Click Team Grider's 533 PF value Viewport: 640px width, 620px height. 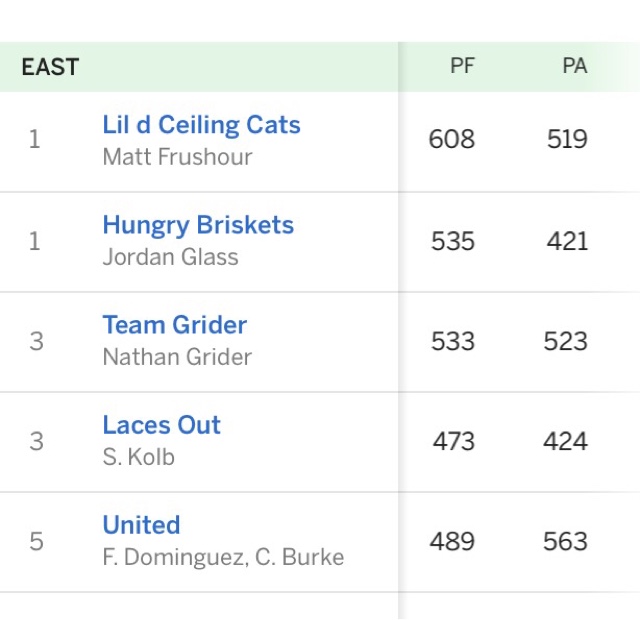[x=452, y=341]
